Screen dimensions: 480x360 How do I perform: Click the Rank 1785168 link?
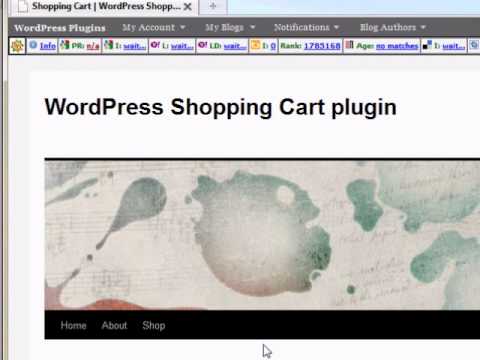pyautogui.click(x=322, y=46)
